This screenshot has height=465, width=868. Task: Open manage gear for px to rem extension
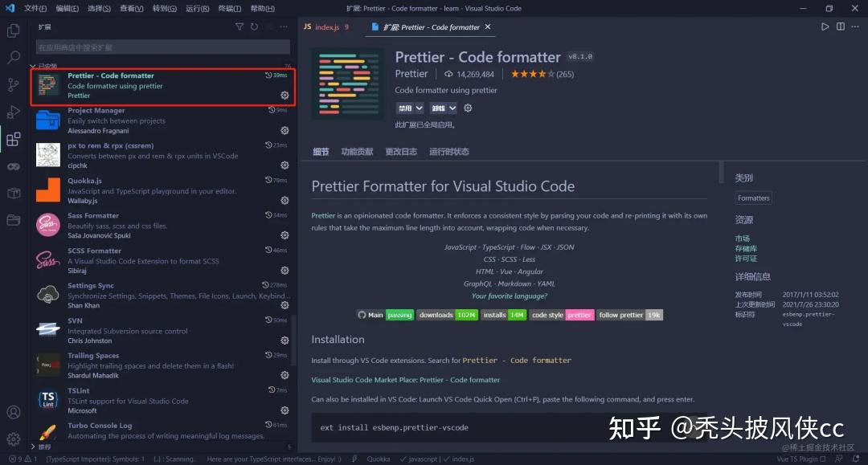pos(285,165)
